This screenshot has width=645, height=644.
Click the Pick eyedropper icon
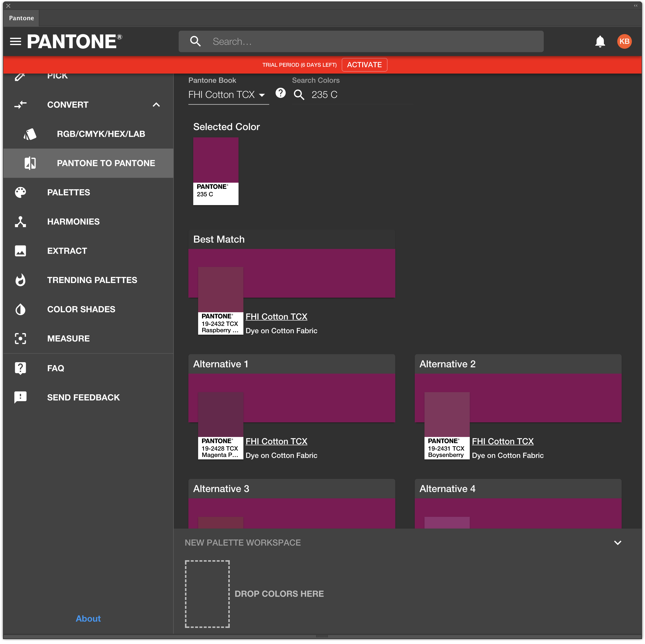pos(20,76)
